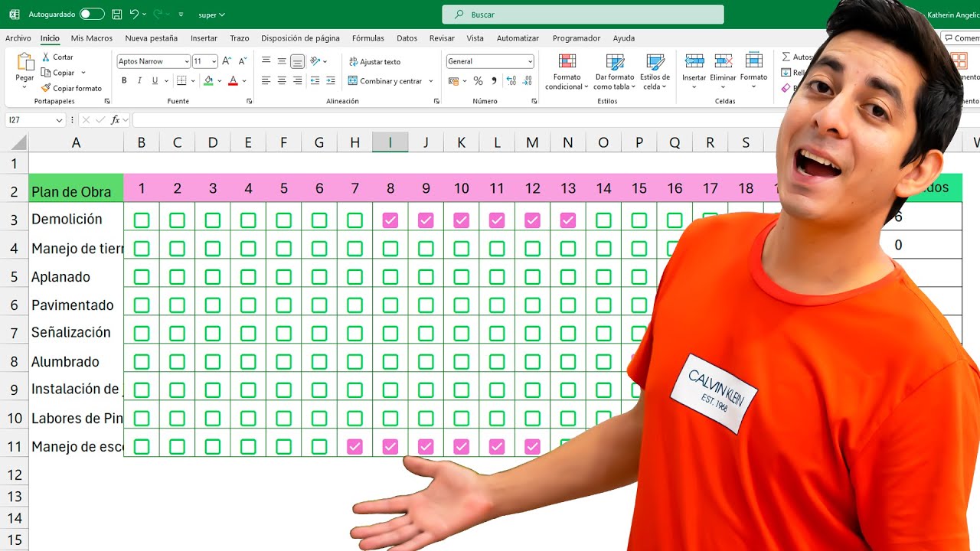
Task: Increase font size
Action: [x=227, y=61]
